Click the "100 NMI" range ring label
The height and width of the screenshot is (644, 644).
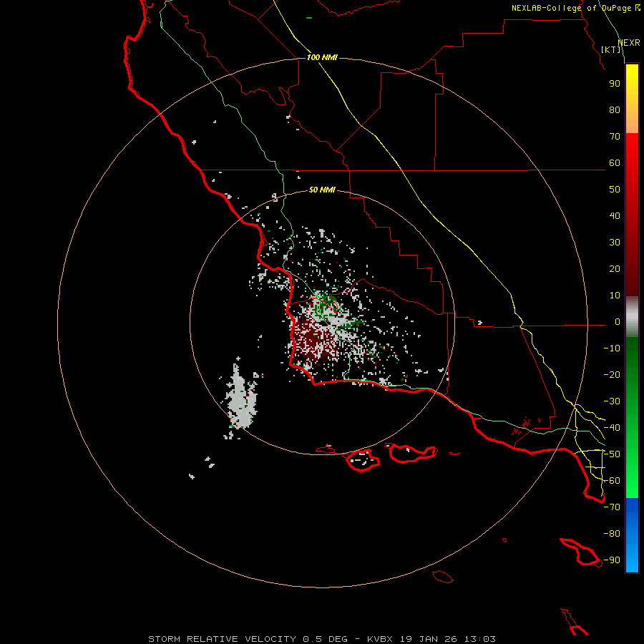click(322, 57)
